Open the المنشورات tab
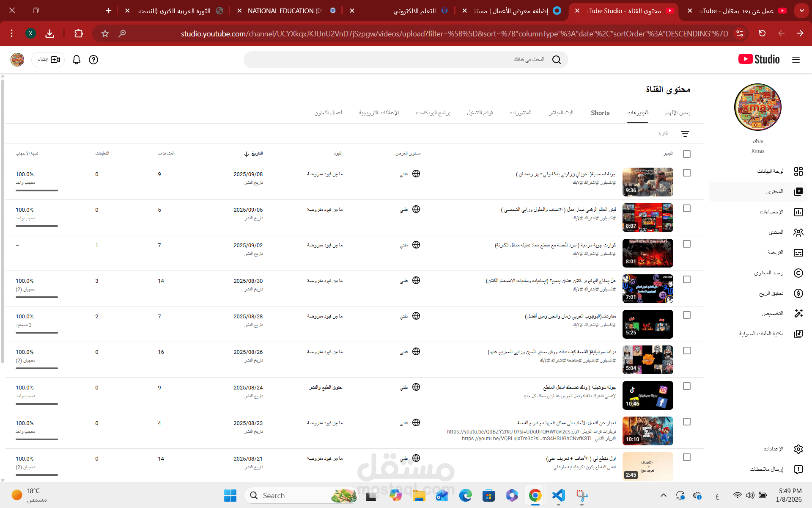This screenshot has height=508, width=812. pos(521,113)
